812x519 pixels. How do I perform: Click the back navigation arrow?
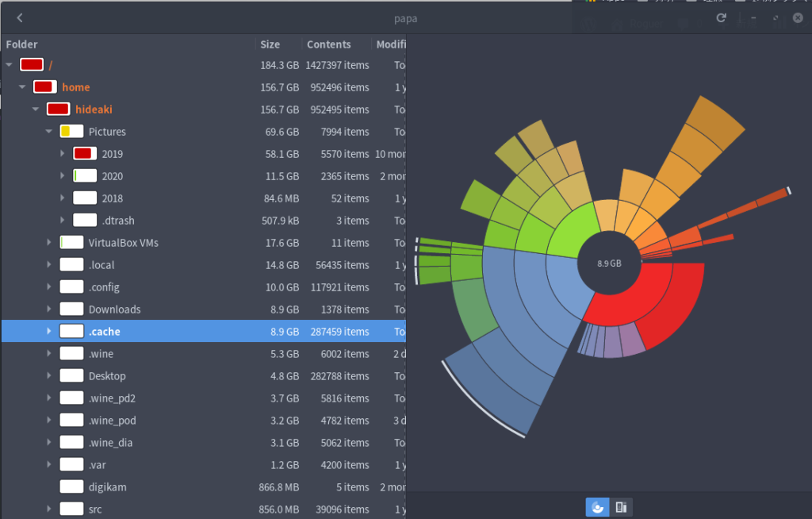19,17
